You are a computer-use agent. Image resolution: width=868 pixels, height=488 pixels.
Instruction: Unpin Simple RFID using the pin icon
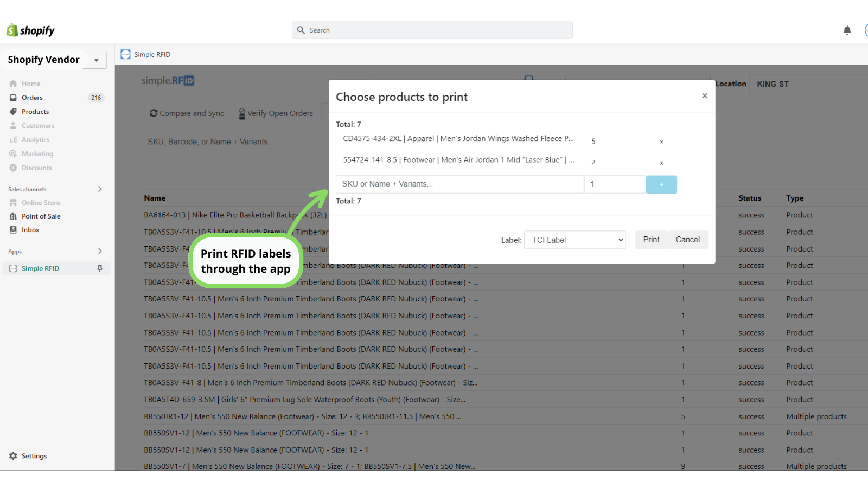click(x=100, y=268)
